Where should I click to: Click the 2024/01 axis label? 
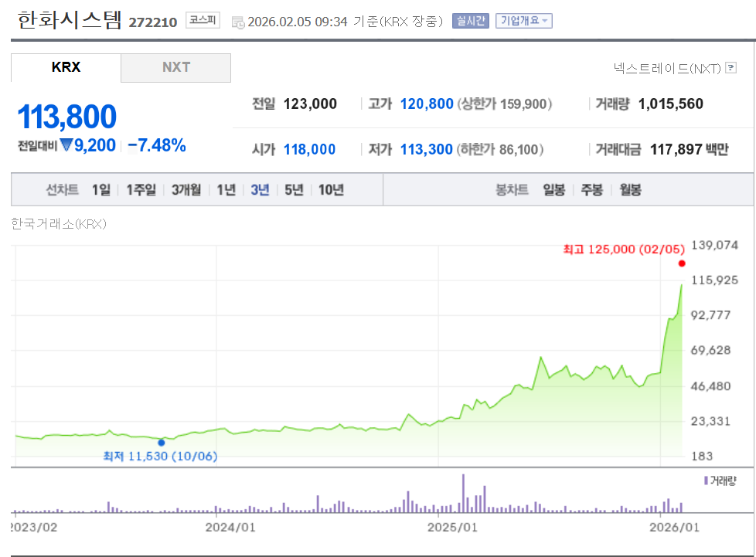click(x=230, y=527)
